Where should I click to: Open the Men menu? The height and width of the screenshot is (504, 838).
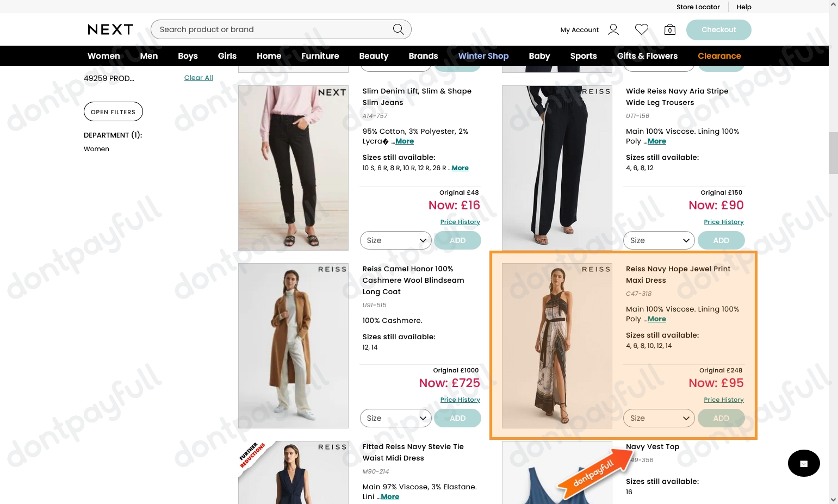pyautogui.click(x=149, y=56)
